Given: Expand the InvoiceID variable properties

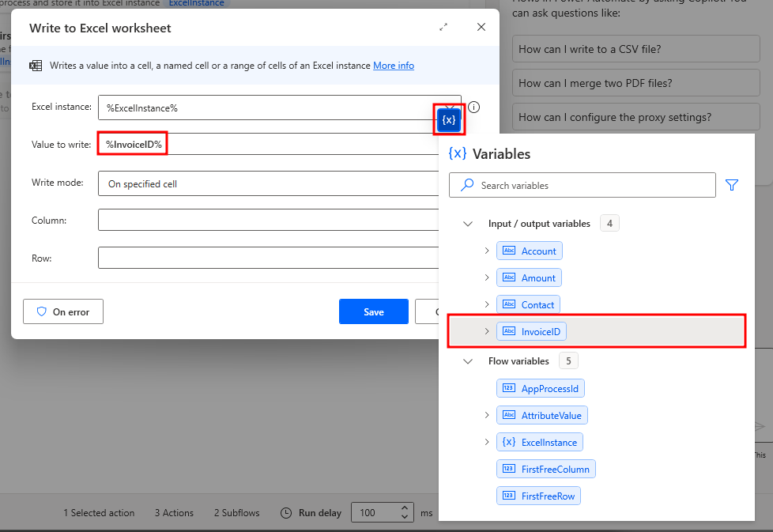Looking at the screenshot, I should point(487,331).
